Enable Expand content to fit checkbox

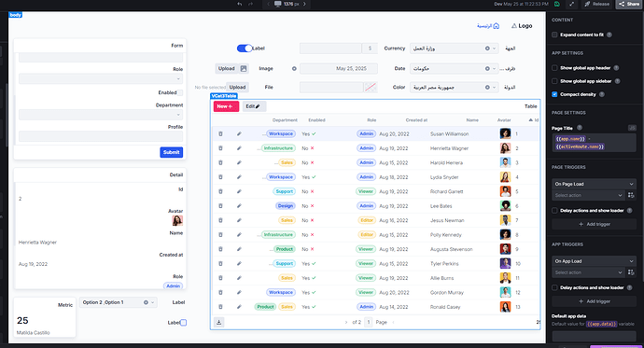click(554, 35)
